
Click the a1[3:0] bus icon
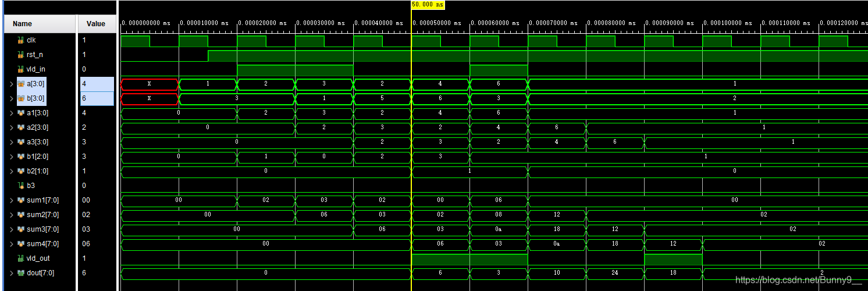[21, 113]
